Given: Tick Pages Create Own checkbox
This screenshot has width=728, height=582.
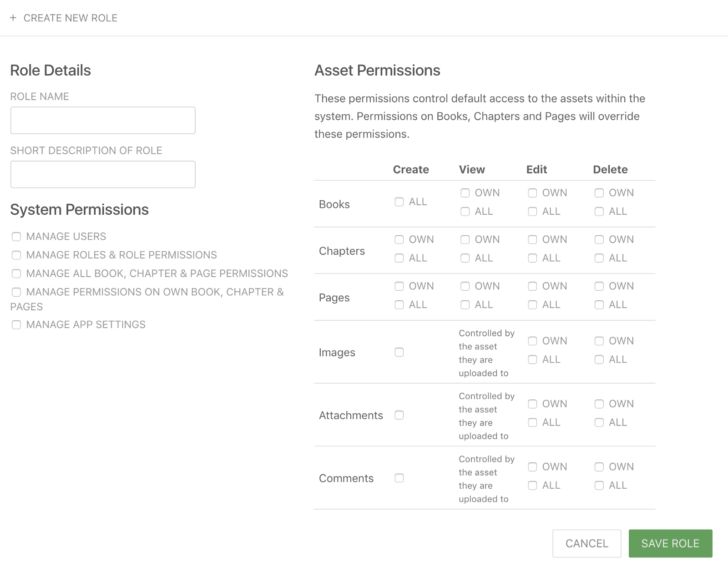Looking at the screenshot, I should 399,286.
